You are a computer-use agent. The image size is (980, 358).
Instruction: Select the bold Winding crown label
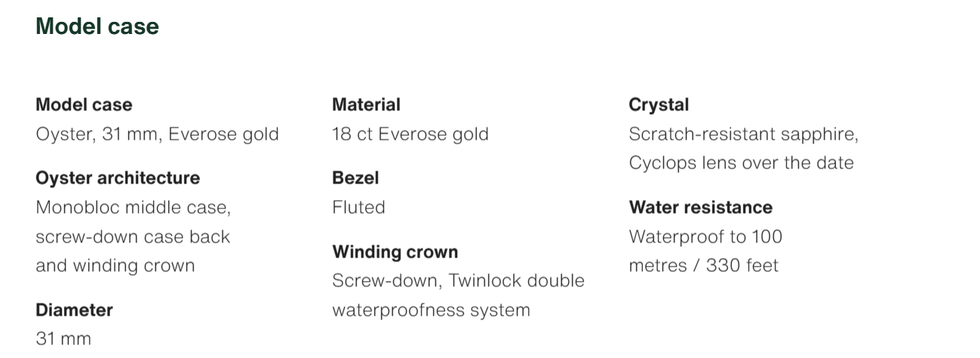tap(395, 252)
